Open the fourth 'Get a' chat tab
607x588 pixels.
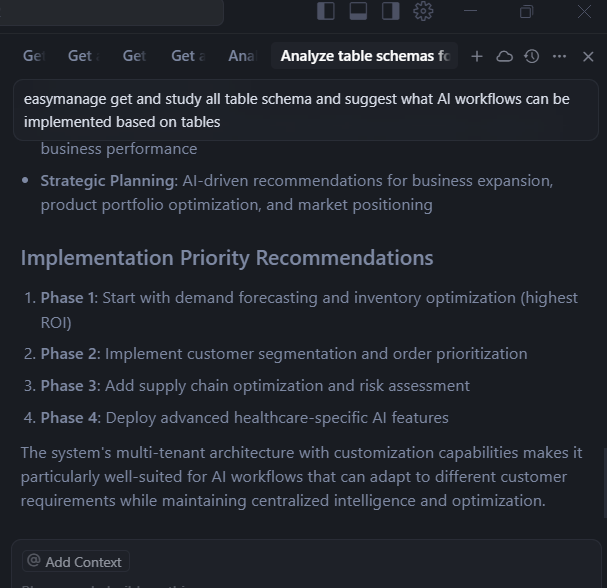(188, 56)
